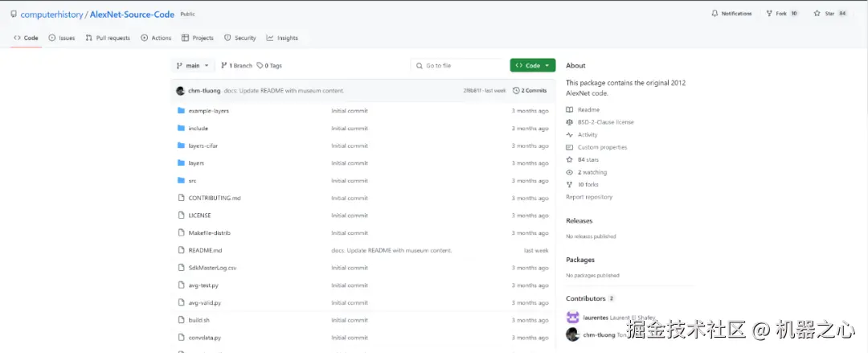868x353 pixels.
Task: Focus the Go to file search field
Action: pyautogui.click(x=457, y=65)
